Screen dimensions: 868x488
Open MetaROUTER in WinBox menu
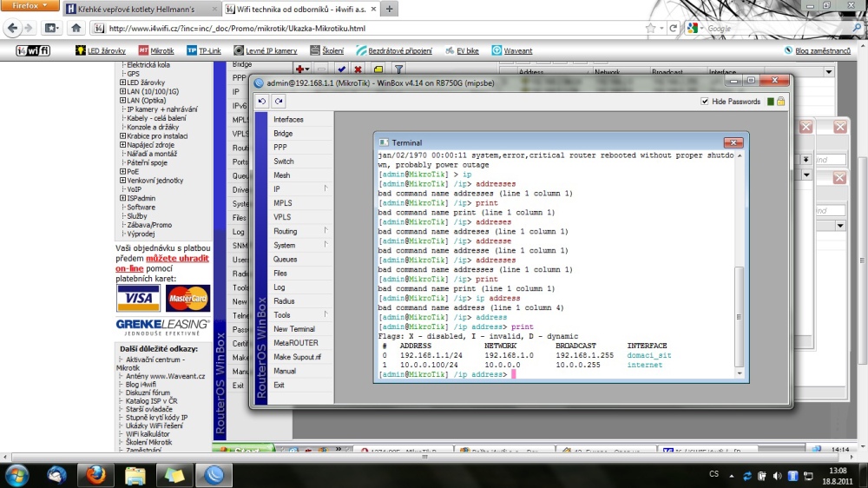[x=296, y=343]
